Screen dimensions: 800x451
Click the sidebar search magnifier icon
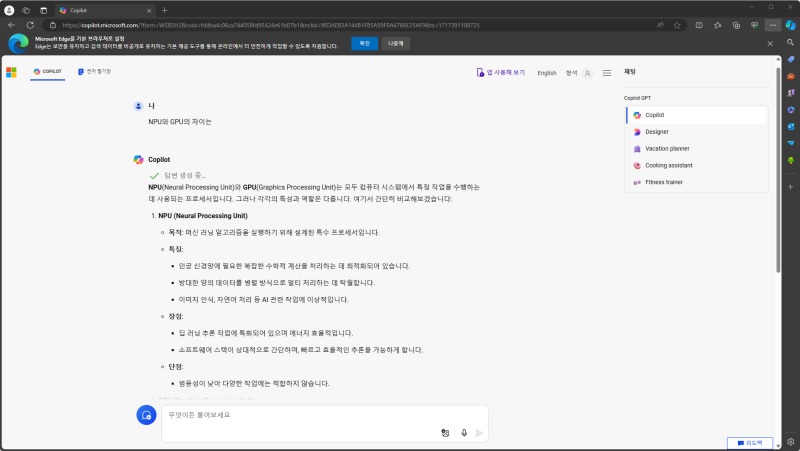(790, 42)
